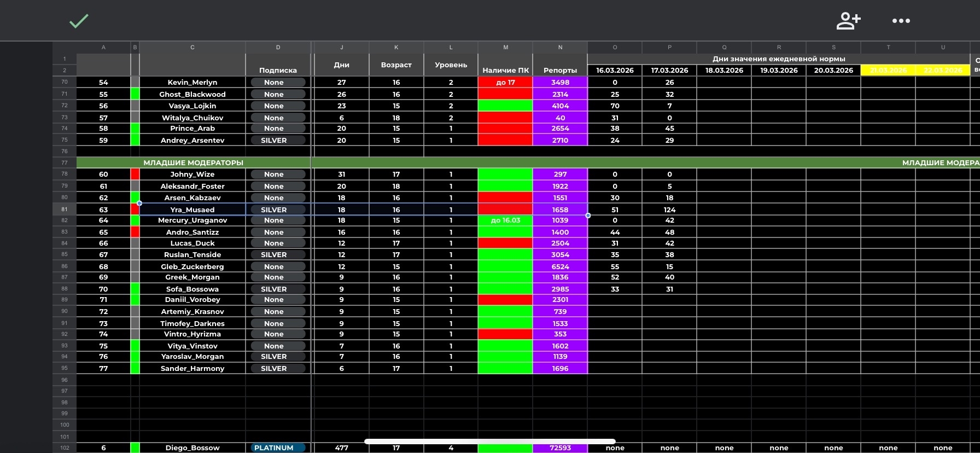Click the horizontal scrollbar at bottom
Viewport: 980px width, 453px height.
(x=489, y=441)
